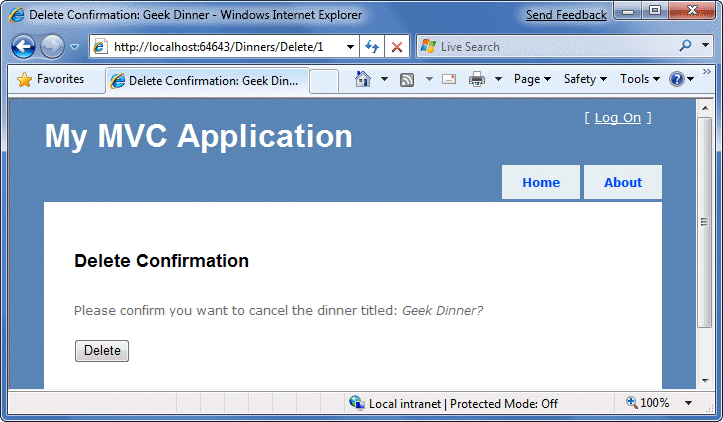The height and width of the screenshot is (422, 723).
Task: Click the Delete Confirmation heading
Action: point(161,261)
